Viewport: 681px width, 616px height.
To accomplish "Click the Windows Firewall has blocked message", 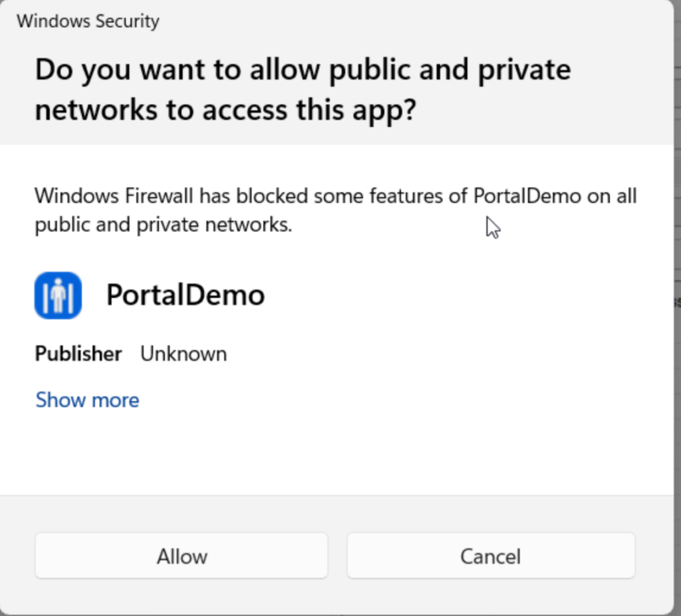I will pyautogui.click(x=336, y=210).
